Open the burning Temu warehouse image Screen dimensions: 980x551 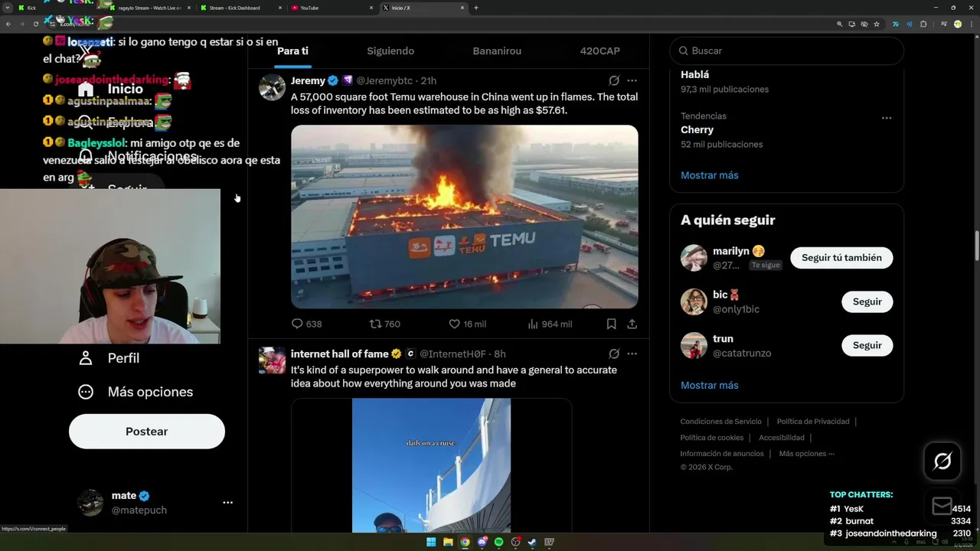click(464, 217)
